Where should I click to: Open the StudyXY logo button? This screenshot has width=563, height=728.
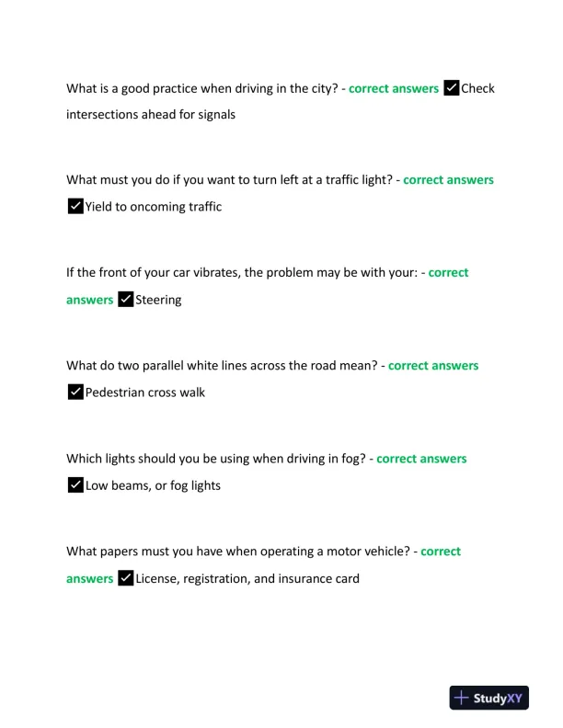click(x=488, y=698)
